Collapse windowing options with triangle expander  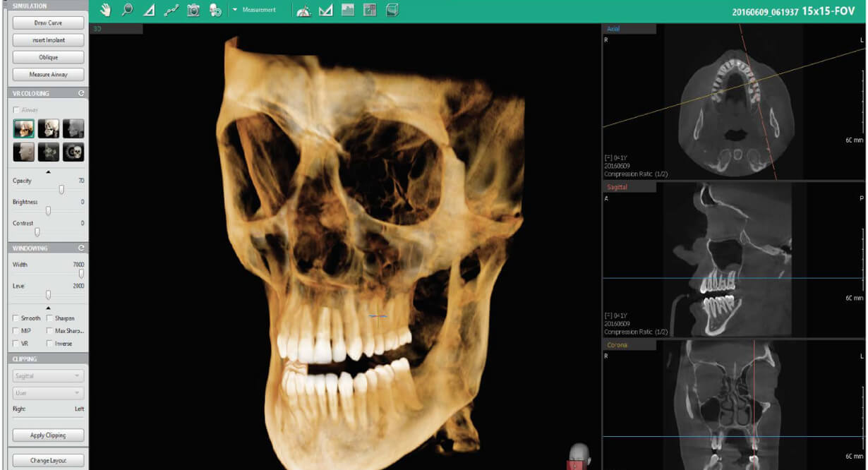click(48, 308)
